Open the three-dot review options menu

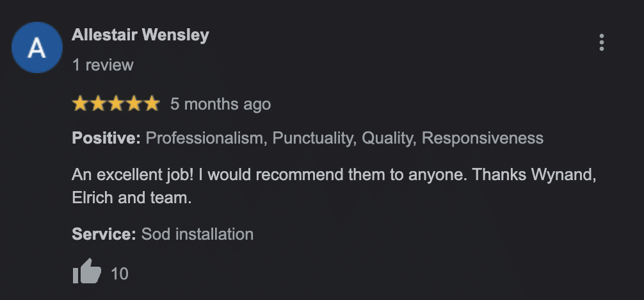tap(601, 42)
